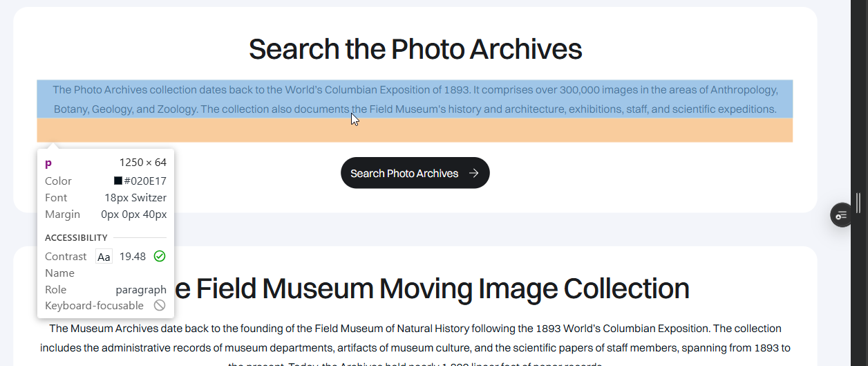Grab the vertical DevTools panel resize handle
Viewport: 868px width, 366px height.
[x=858, y=203]
